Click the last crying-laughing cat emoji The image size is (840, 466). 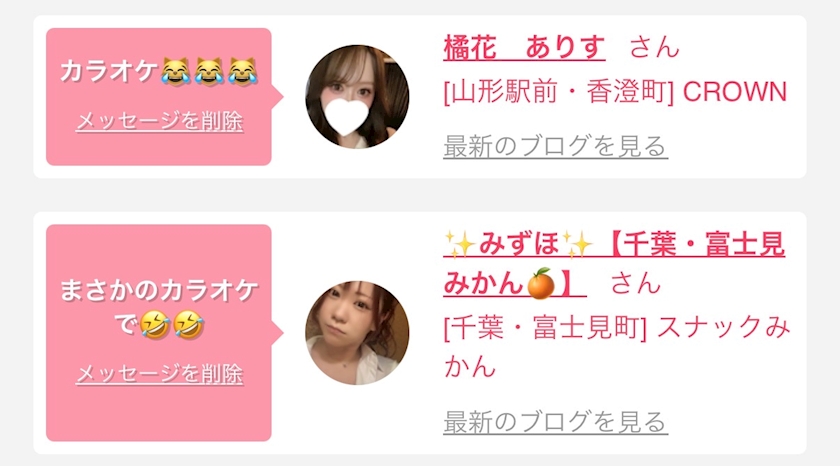coord(243,72)
